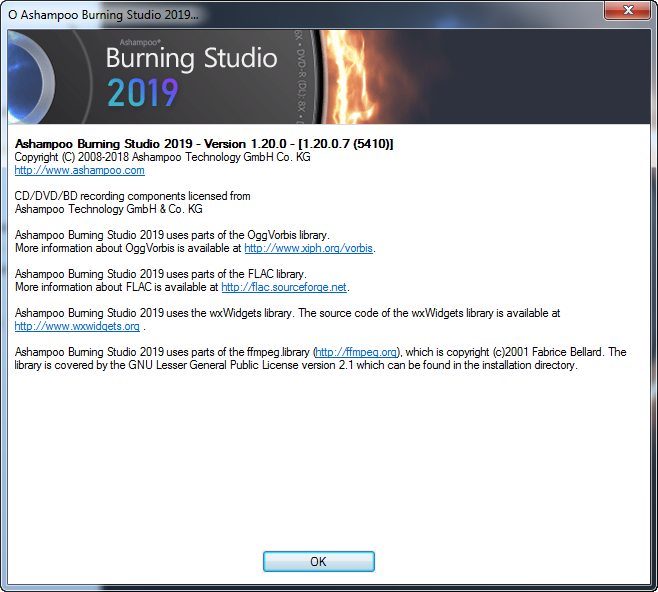Click 'uses parts of the OggVorbis library' line
658x592 pixels.
pyautogui.click(x=172, y=235)
